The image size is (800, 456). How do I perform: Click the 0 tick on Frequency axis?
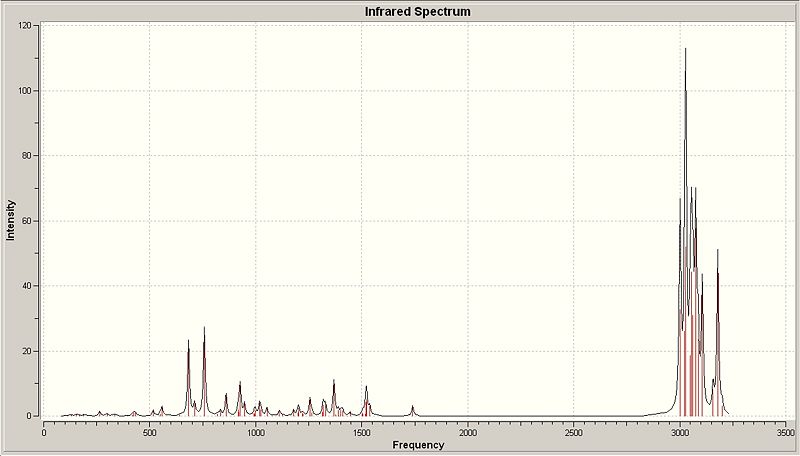(44, 433)
